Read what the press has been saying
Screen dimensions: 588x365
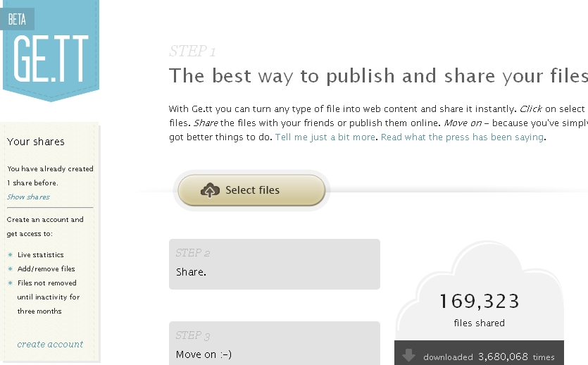click(x=462, y=137)
